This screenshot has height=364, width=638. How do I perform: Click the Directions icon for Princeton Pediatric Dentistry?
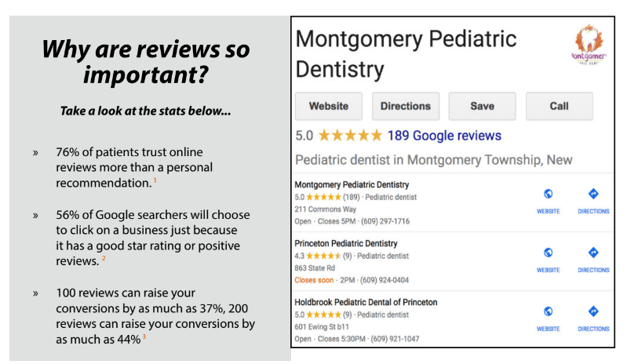pos(593,253)
